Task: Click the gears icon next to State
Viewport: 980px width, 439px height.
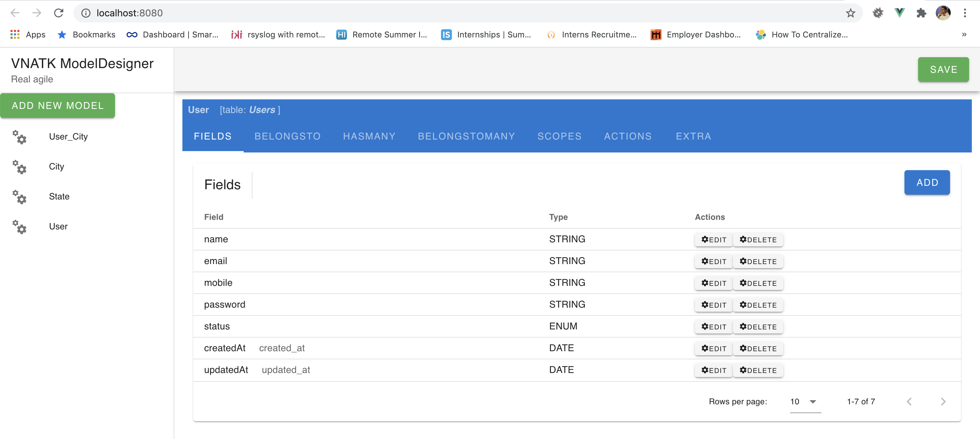Action: [19, 197]
